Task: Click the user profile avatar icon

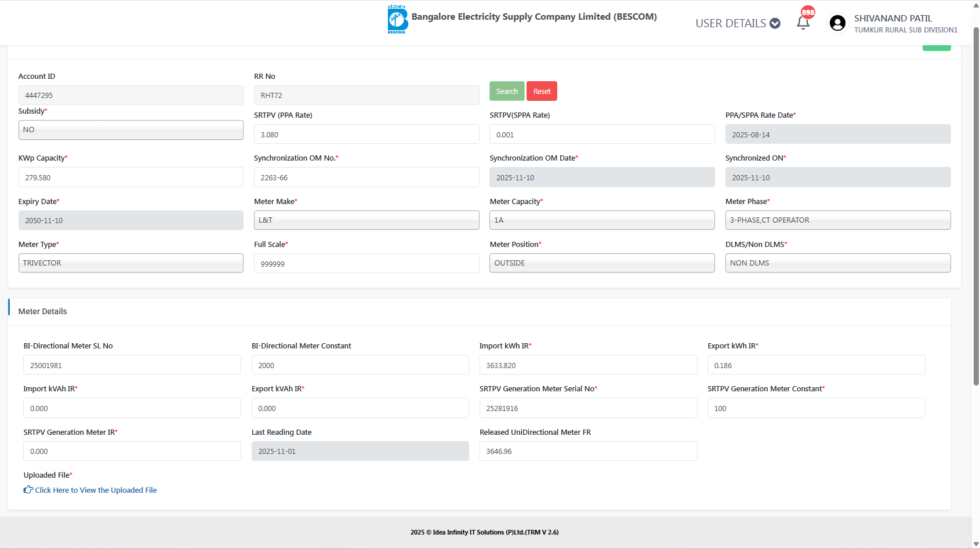Action: (x=837, y=23)
